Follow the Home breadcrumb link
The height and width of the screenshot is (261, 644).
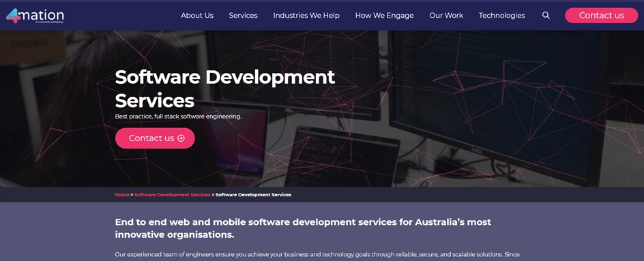[x=122, y=194]
